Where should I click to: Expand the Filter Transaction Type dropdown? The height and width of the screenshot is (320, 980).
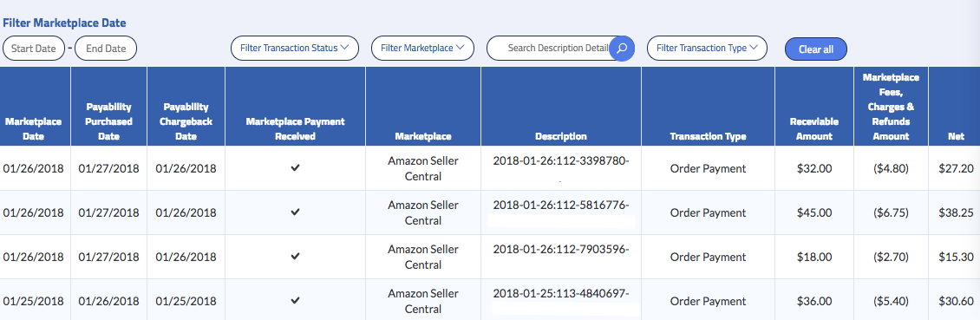pos(707,48)
